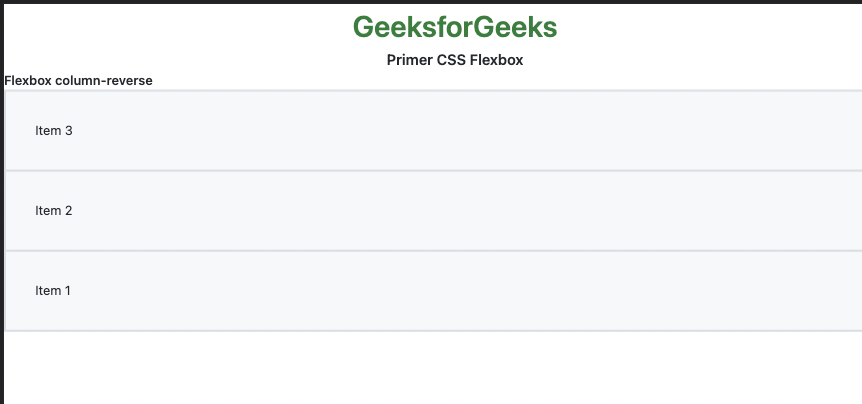Click "column-reverse" in the bold label
This screenshot has height=404, width=862.
104,81
